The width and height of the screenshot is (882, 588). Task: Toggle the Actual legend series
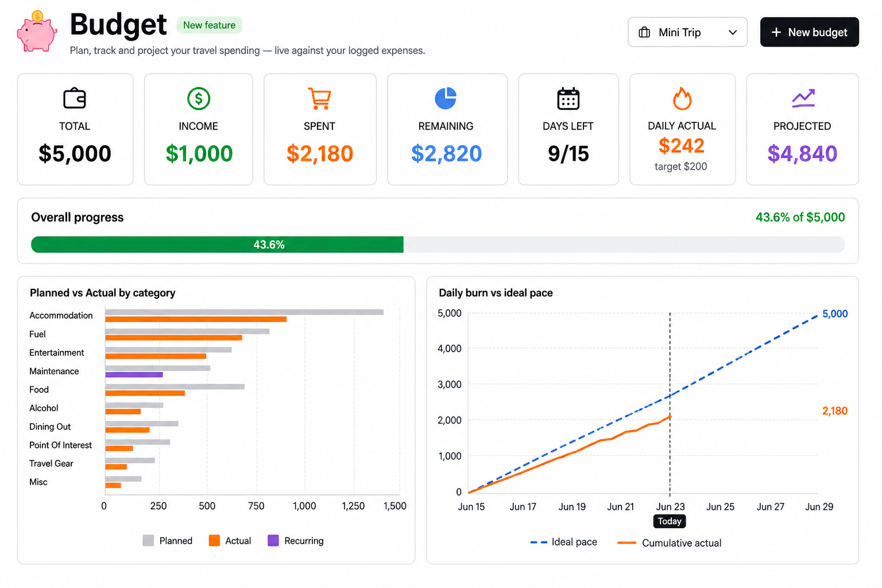230,540
